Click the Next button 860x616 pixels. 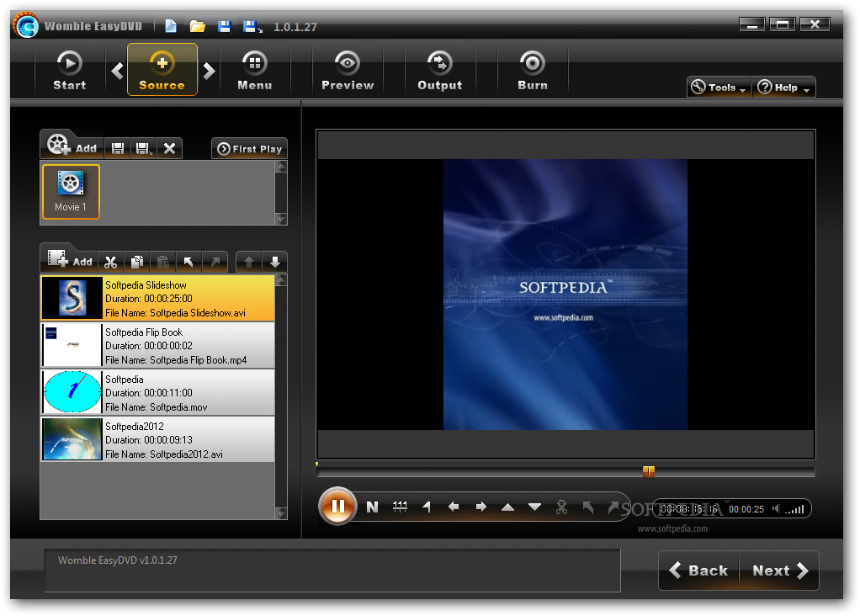(x=780, y=571)
